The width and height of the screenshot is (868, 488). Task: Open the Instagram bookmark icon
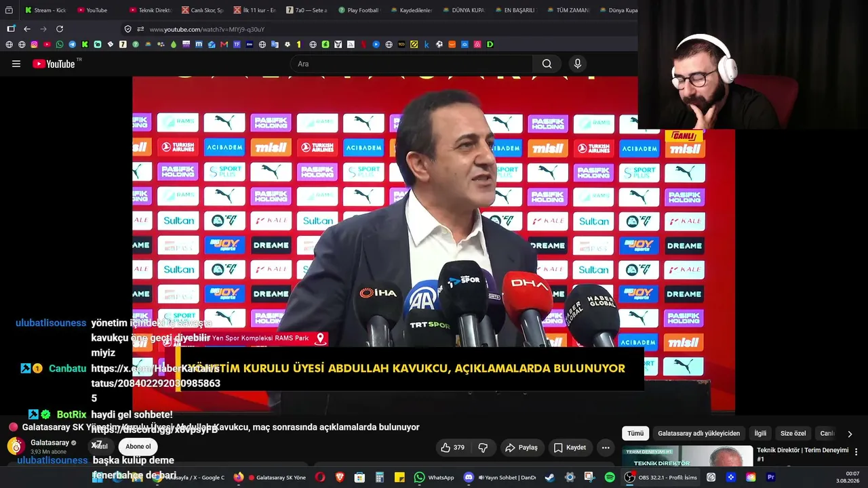coord(35,45)
